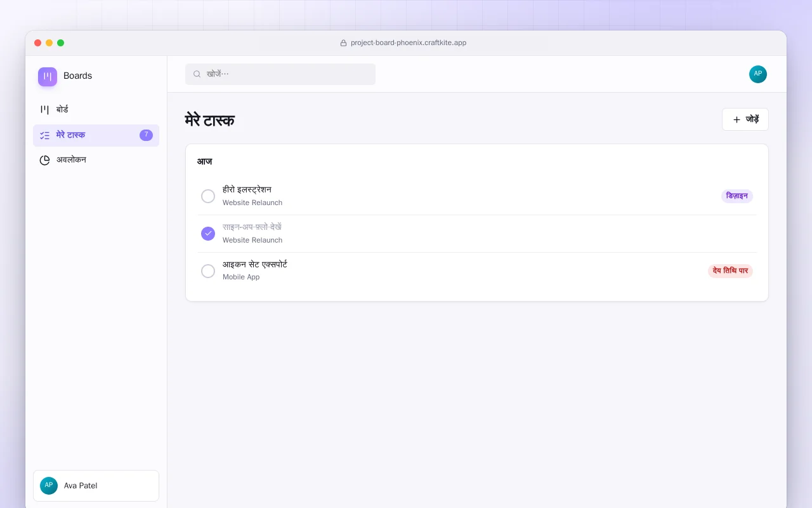This screenshot has width=812, height=508.
Task: Focus the खोजें search field
Action: [x=280, y=74]
